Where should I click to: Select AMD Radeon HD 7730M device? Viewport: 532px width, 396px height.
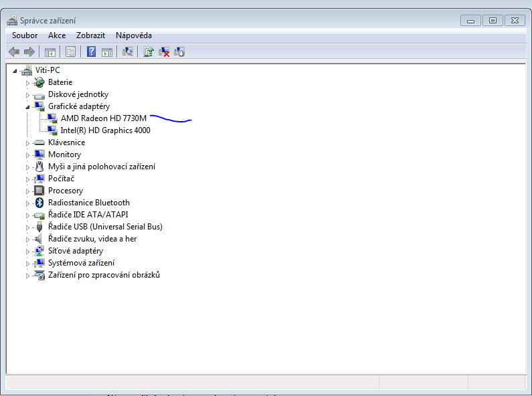pos(104,118)
